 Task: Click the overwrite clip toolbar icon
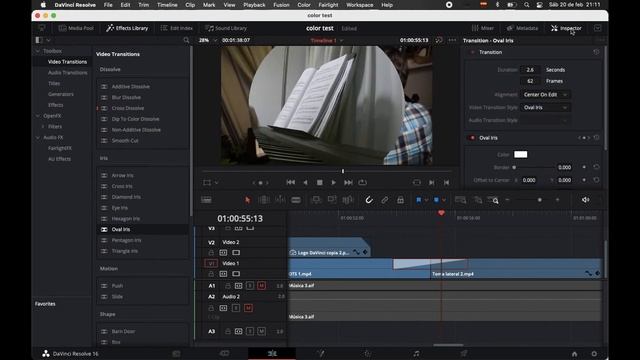click(332, 200)
